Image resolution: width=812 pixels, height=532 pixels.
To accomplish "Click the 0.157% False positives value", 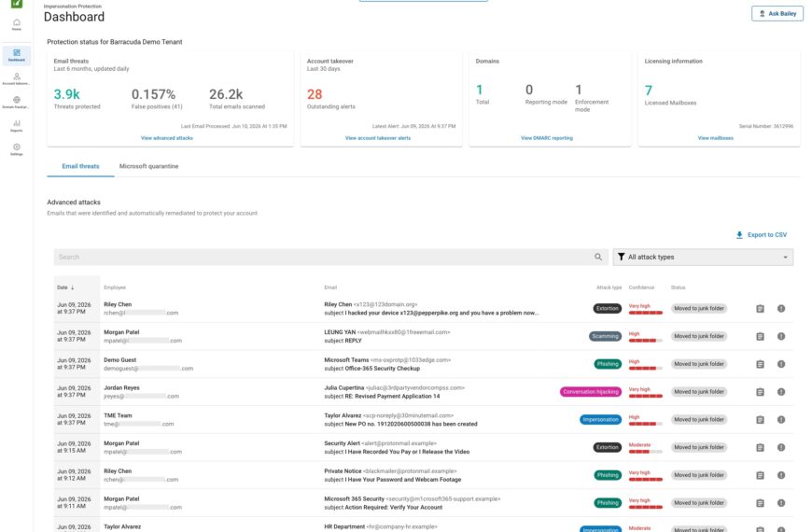I will [x=153, y=94].
